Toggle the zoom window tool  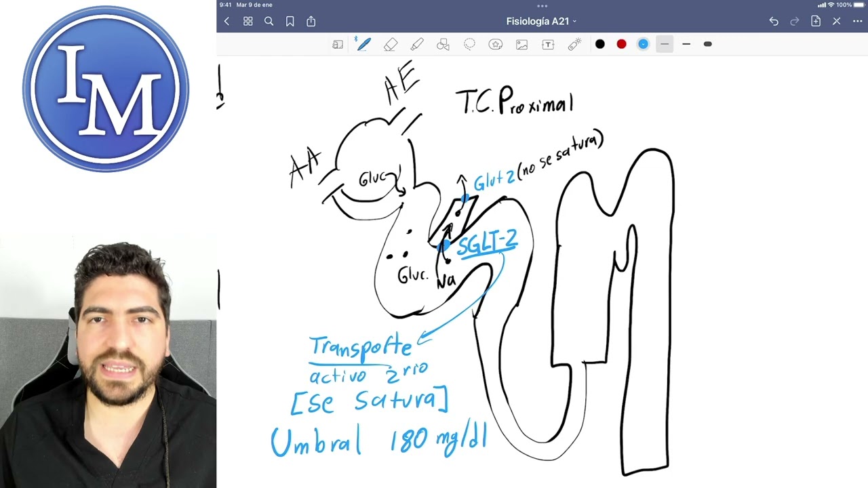click(x=338, y=44)
